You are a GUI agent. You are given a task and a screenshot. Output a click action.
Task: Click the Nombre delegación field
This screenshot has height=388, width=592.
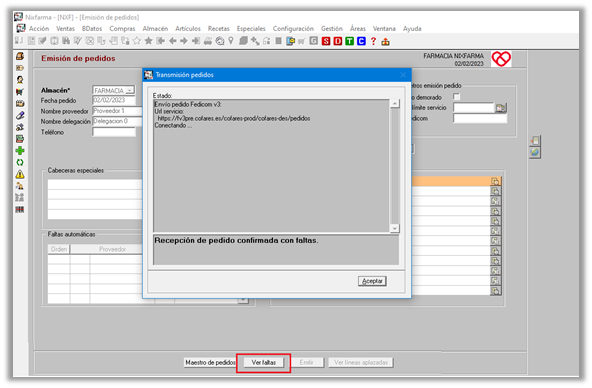coord(117,122)
